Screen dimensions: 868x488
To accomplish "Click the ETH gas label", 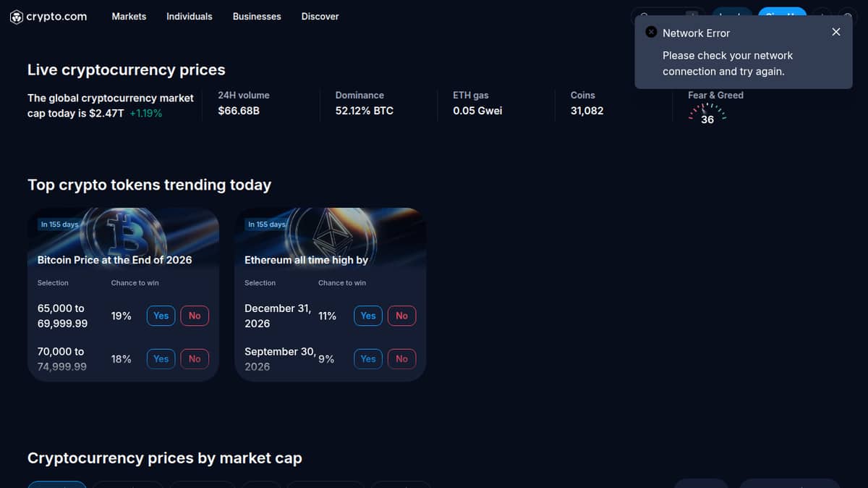I will tap(471, 95).
